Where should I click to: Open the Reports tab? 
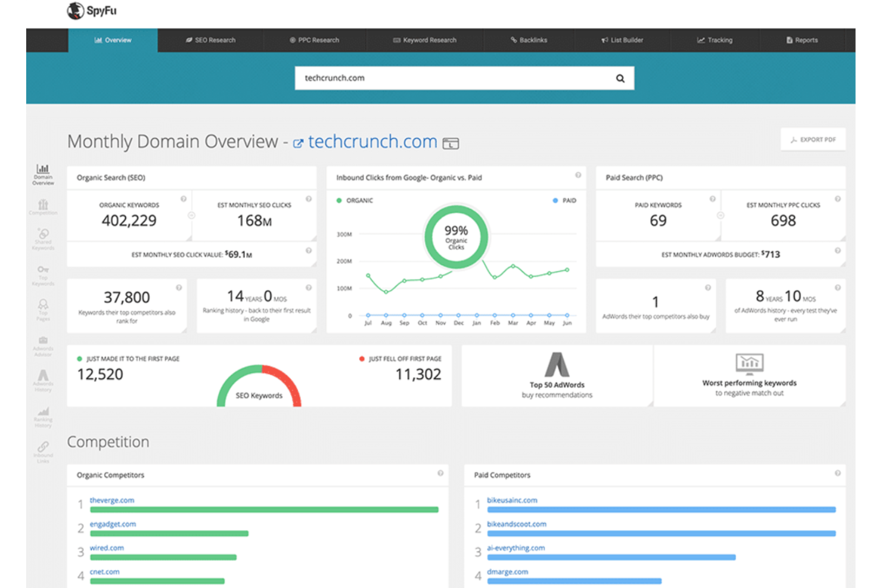click(802, 40)
